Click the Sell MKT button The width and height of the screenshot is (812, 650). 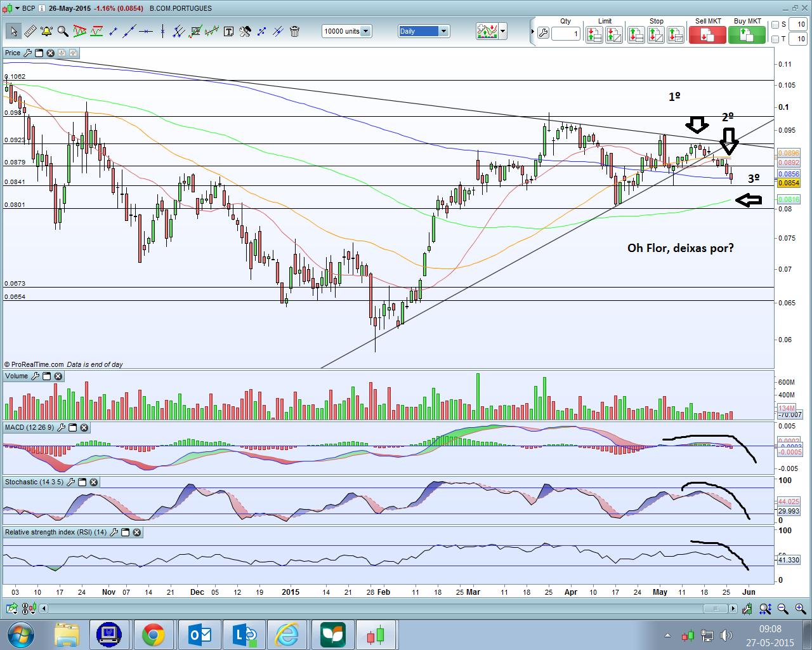(707, 34)
